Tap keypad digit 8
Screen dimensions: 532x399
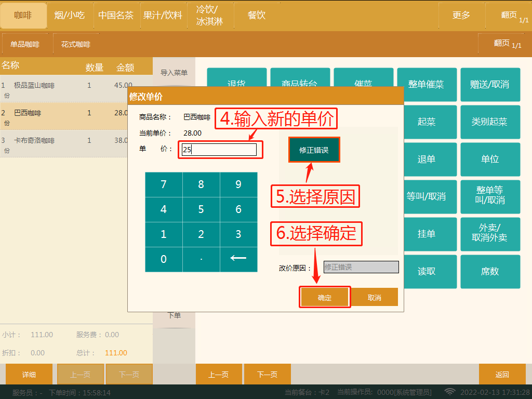click(201, 184)
